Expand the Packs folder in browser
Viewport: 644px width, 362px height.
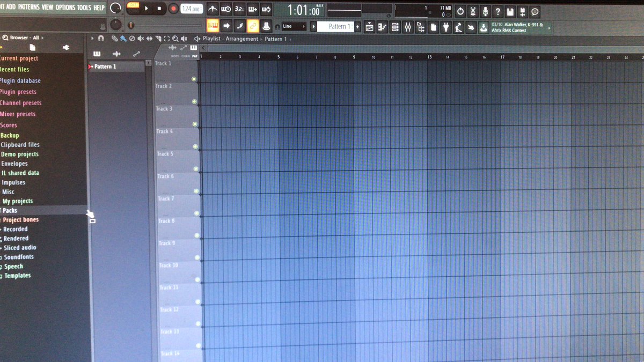pos(10,211)
